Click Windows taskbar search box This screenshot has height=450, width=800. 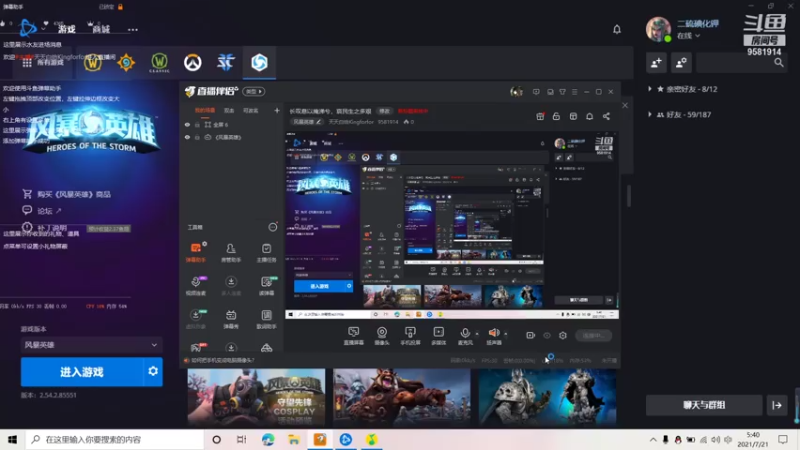pos(115,439)
